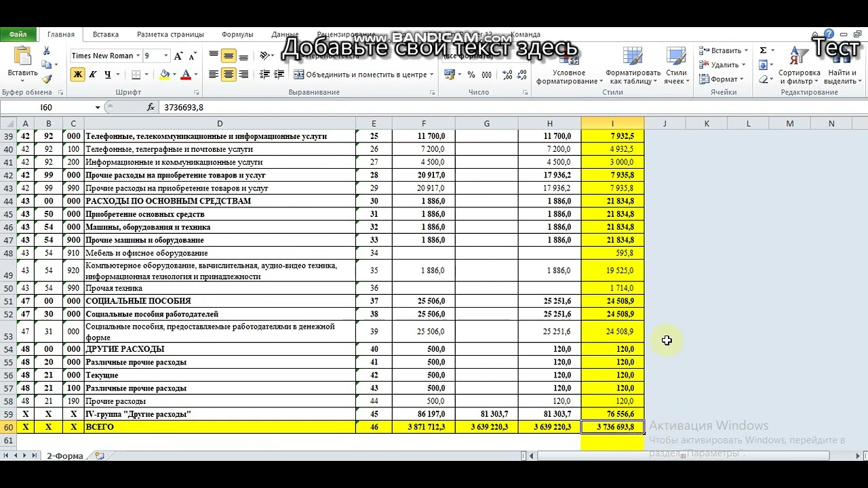Select cell containing ВСЕГО

[220, 427]
